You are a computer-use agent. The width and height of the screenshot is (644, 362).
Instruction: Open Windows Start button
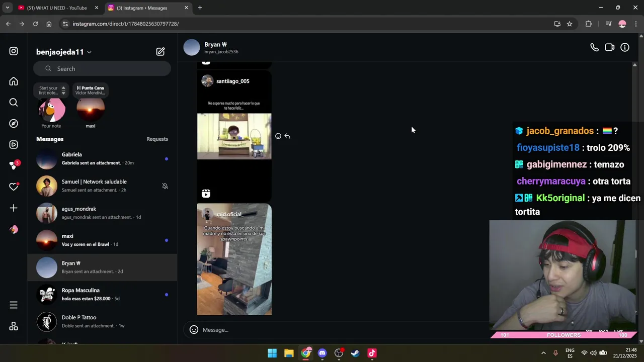click(272, 353)
